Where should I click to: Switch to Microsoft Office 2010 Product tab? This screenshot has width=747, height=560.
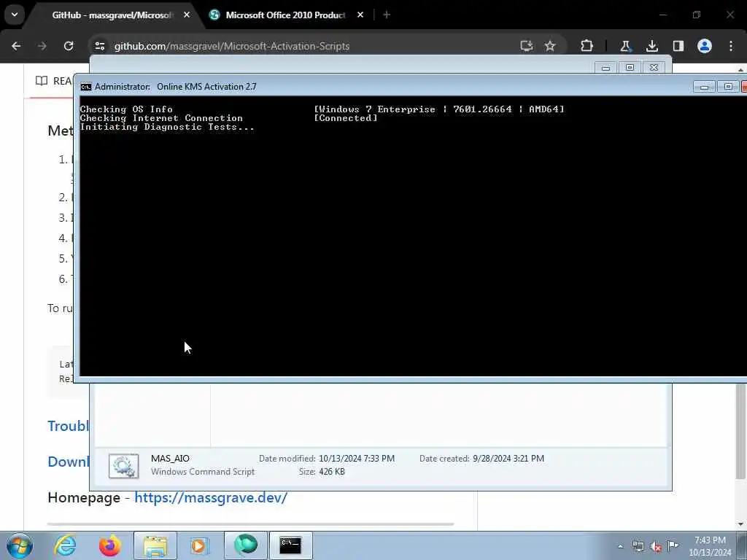pyautogui.click(x=286, y=15)
